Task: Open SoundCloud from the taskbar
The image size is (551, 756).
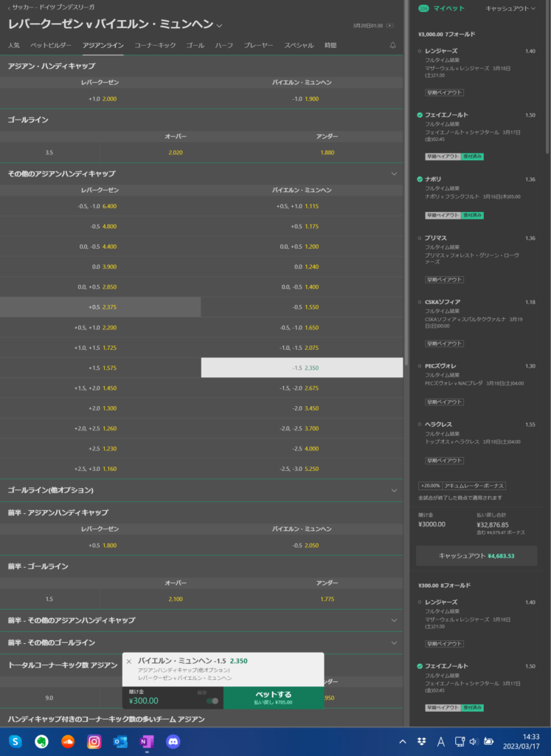Action: 68,741
